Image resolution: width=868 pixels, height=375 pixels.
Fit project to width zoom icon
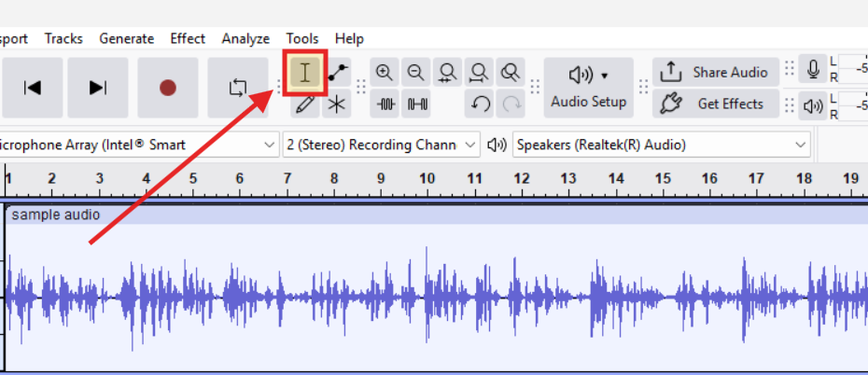(x=480, y=73)
